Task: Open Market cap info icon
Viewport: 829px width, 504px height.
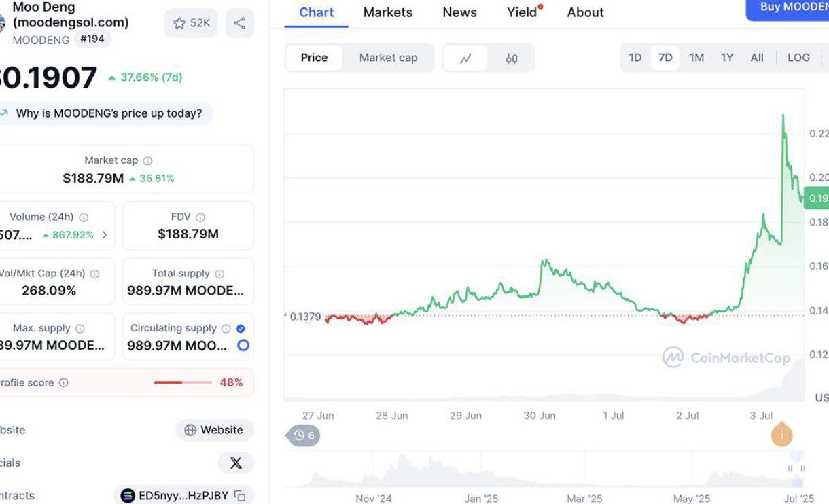Action: [147, 161]
